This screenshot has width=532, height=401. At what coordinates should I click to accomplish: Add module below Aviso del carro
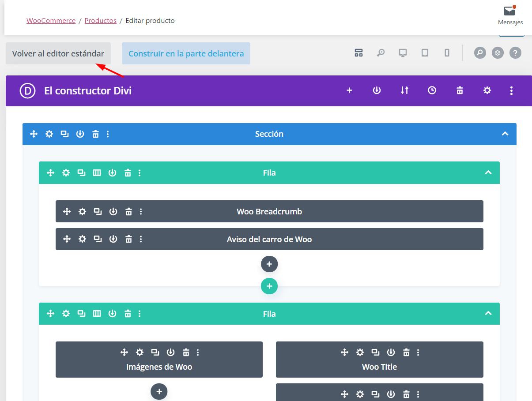coord(269,264)
